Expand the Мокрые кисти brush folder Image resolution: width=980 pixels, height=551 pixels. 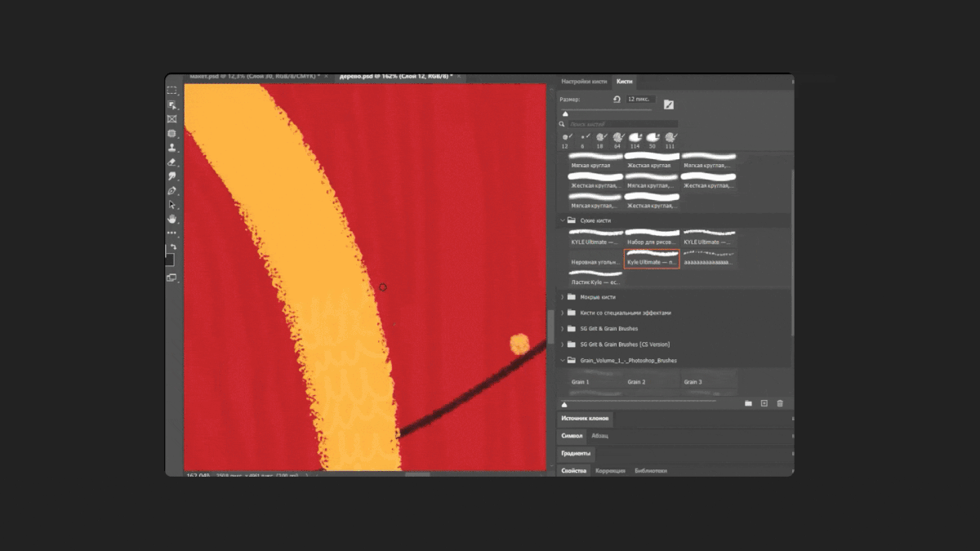(563, 297)
